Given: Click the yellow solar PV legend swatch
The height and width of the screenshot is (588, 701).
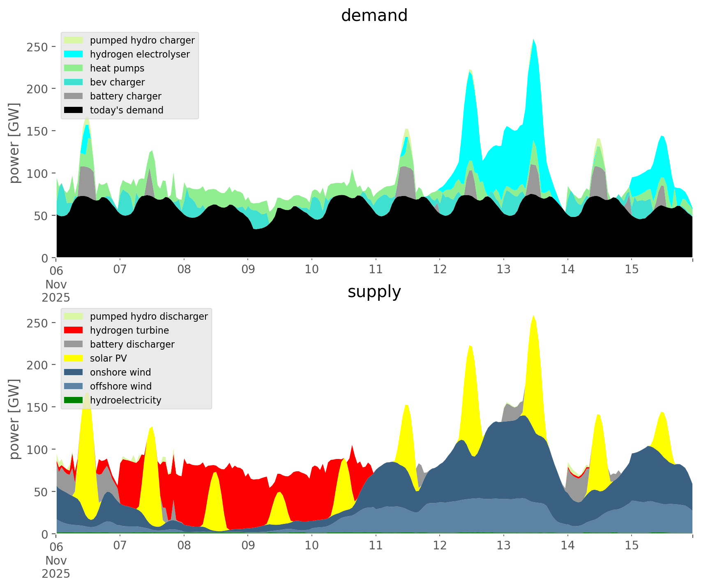Looking at the screenshot, I should tap(74, 358).
